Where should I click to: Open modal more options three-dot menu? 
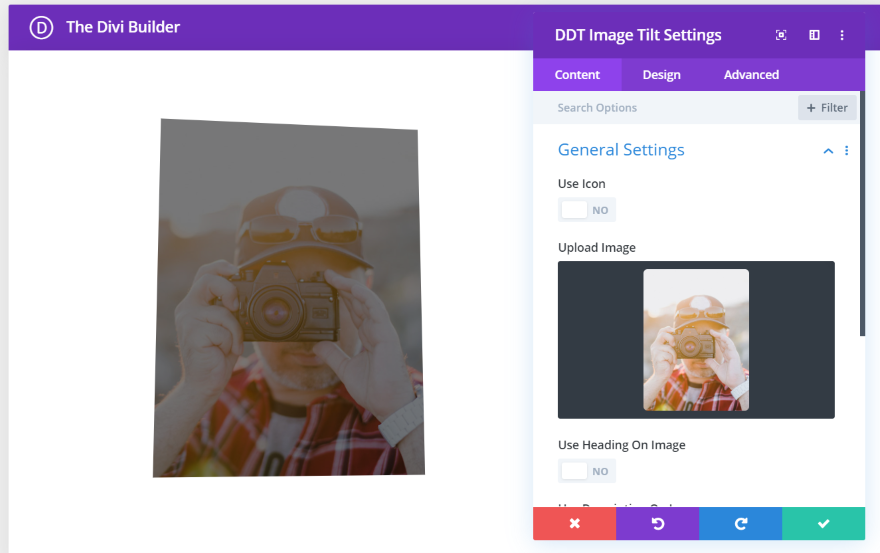pyautogui.click(x=842, y=35)
